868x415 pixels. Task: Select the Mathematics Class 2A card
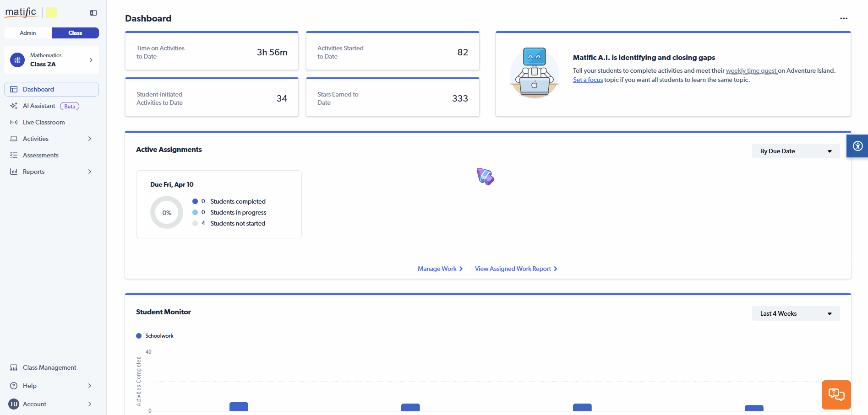[51, 60]
